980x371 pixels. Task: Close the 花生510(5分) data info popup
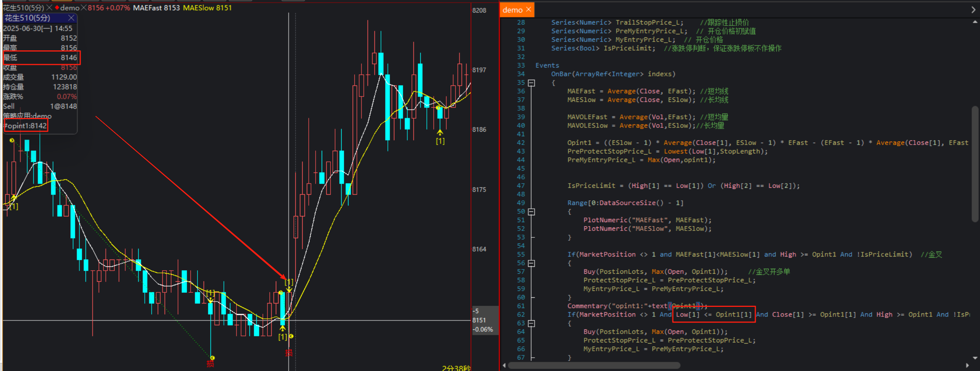coord(71,18)
